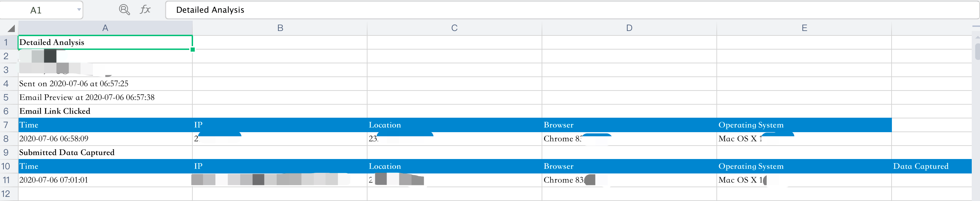
Task: Select column D header
Action: coord(629,28)
